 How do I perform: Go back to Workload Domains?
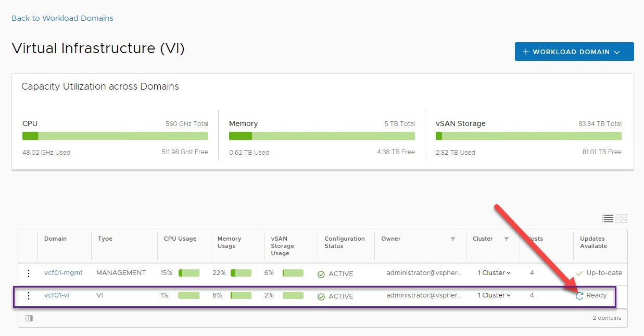[x=62, y=18]
